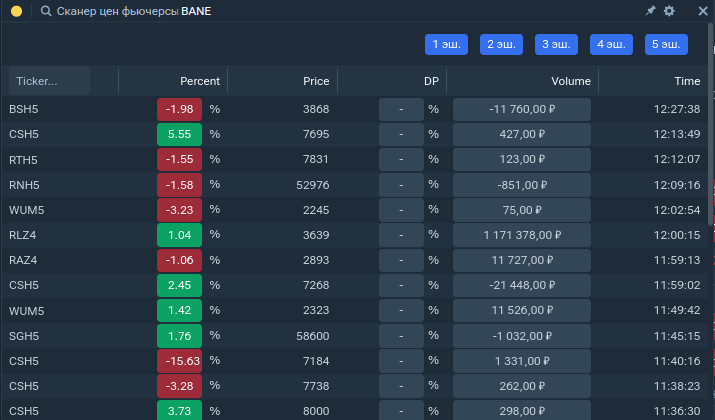
Task: Click the Ticker filter input field
Action: [x=49, y=81]
